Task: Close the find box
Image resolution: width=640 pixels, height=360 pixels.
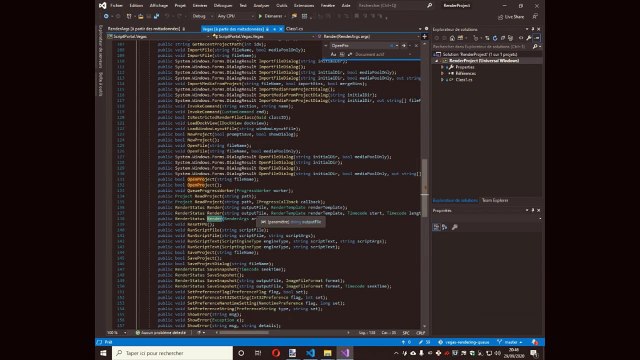Action: click(416, 46)
